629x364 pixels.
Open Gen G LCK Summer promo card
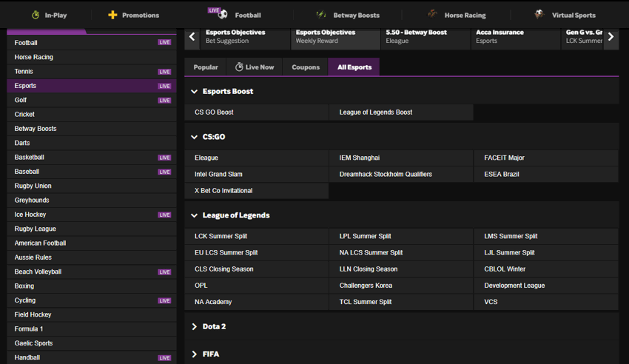[x=582, y=38]
